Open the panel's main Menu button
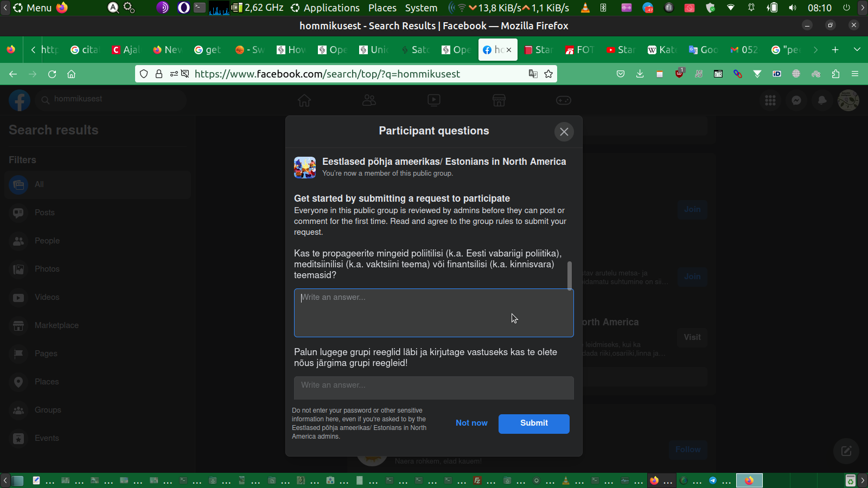Screen dimensions: 868x488 (x=32, y=8)
